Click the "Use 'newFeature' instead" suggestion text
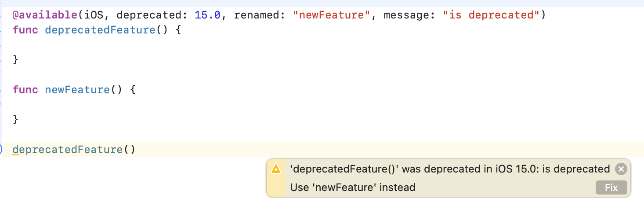This screenshot has width=644, height=213. click(353, 187)
